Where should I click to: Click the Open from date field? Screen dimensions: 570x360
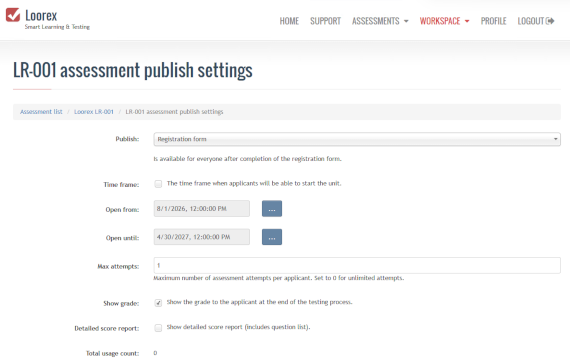pyautogui.click(x=202, y=209)
